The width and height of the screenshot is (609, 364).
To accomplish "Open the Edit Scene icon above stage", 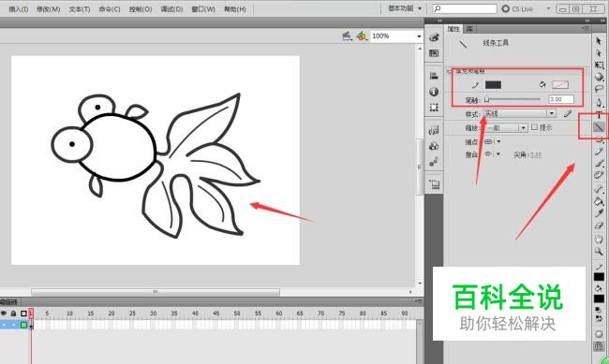I will pos(348,36).
